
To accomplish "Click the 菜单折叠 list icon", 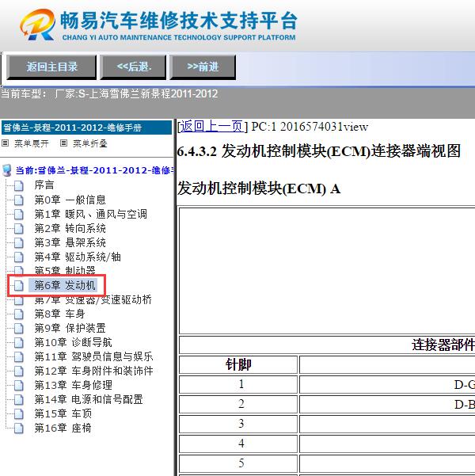I will (63, 143).
